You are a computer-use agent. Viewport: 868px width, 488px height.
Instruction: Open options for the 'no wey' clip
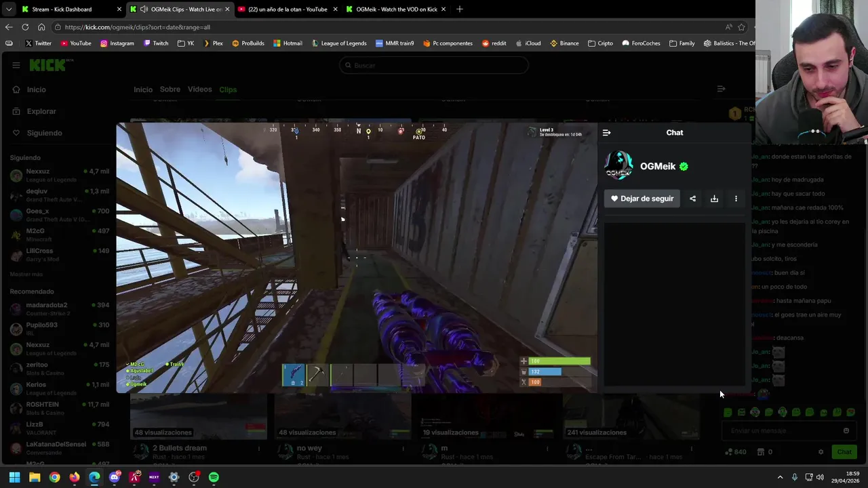tap(403, 448)
